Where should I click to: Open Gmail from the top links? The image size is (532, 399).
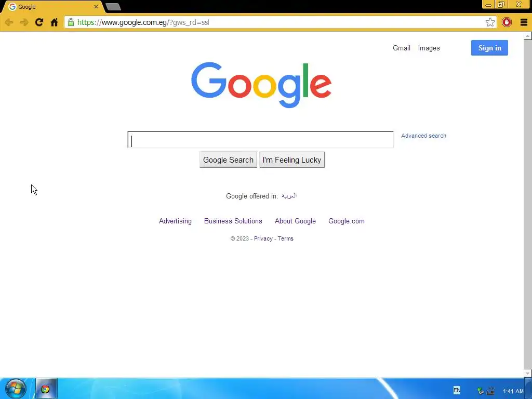tap(402, 48)
